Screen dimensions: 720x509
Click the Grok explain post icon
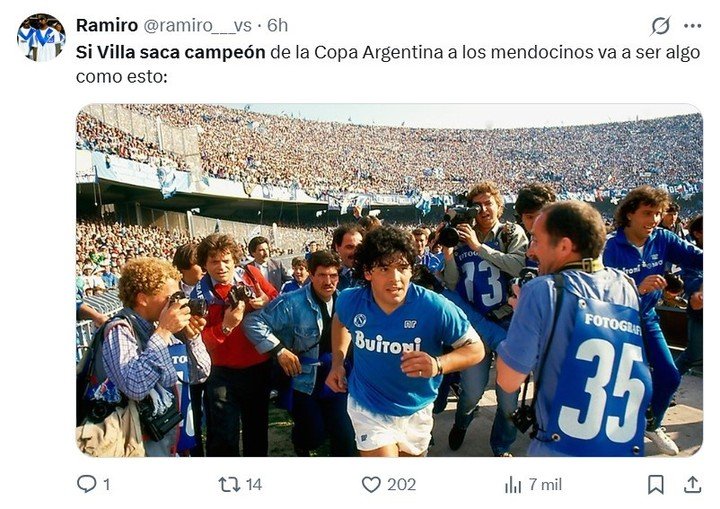tap(661, 26)
